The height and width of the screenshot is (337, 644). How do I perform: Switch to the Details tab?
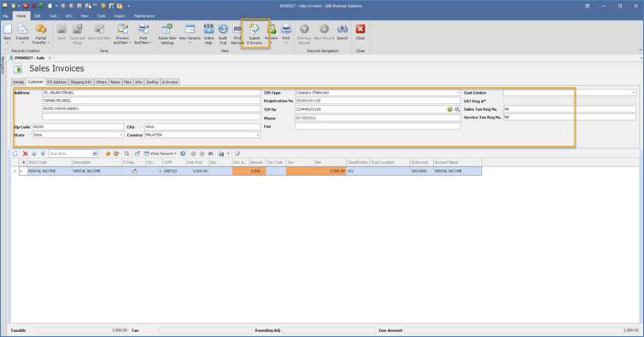click(x=19, y=82)
